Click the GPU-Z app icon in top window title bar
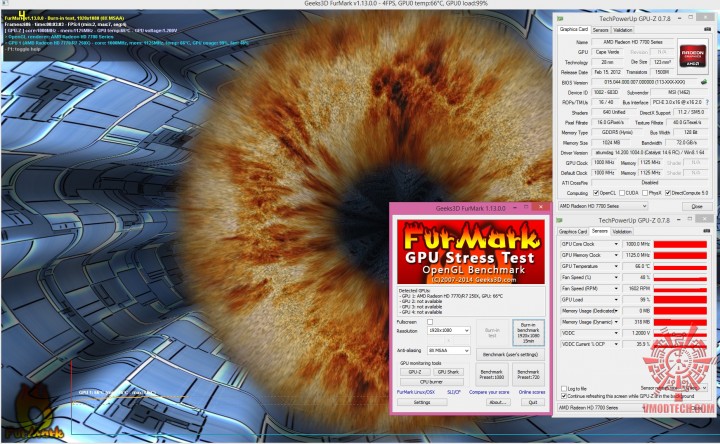The height and width of the screenshot is (444, 720). [x=560, y=18]
